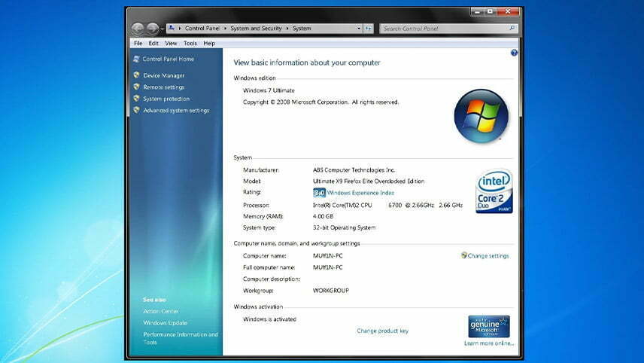
Task: Open Device Manager
Action: tap(164, 75)
